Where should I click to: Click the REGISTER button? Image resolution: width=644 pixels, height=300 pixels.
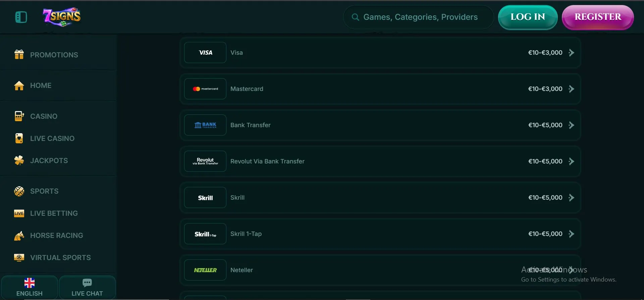598,17
